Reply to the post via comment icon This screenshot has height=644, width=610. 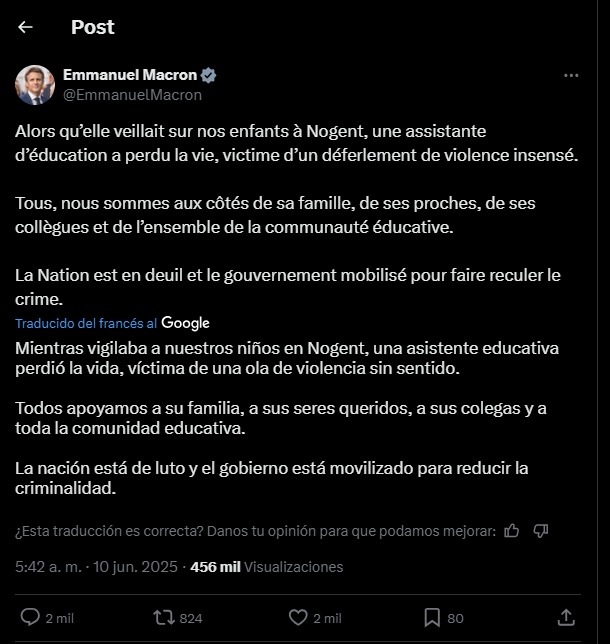point(31,617)
